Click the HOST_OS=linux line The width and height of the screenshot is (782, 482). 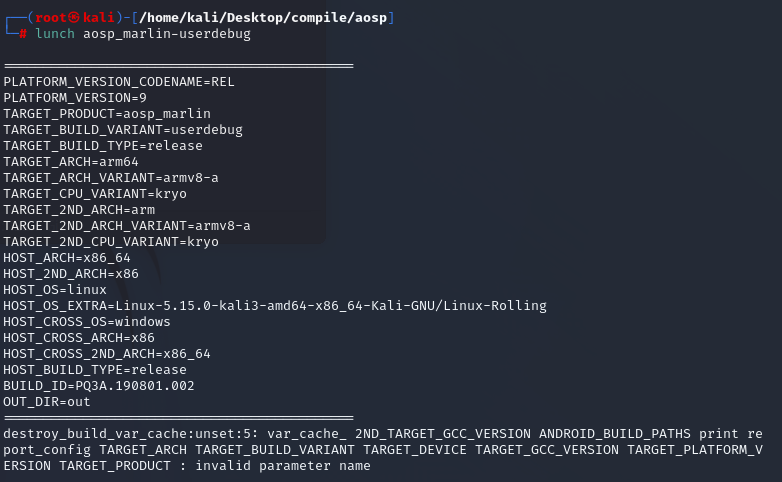58,290
